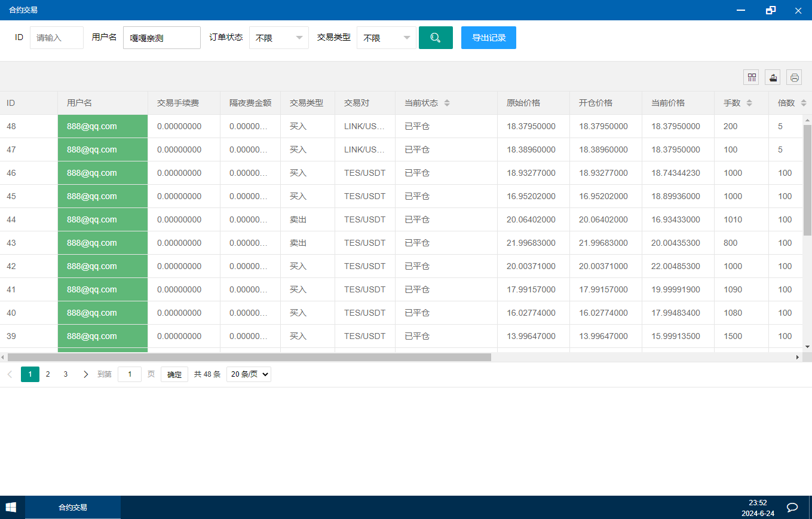Viewport: 812px width, 519px height.
Task: Click the 导出记录 button
Action: pyautogui.click(x=489, y=38)
